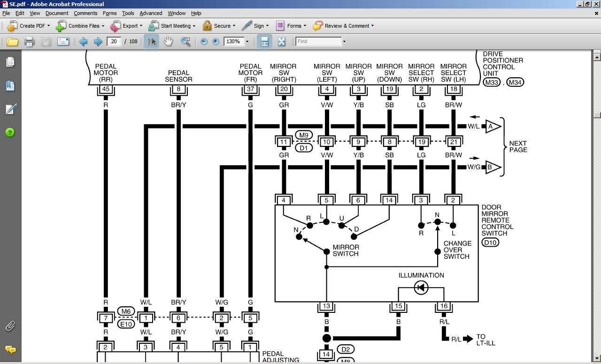Open the Comments menu
The height and width of the screenshot is (364, 601).
coord(85,13)
